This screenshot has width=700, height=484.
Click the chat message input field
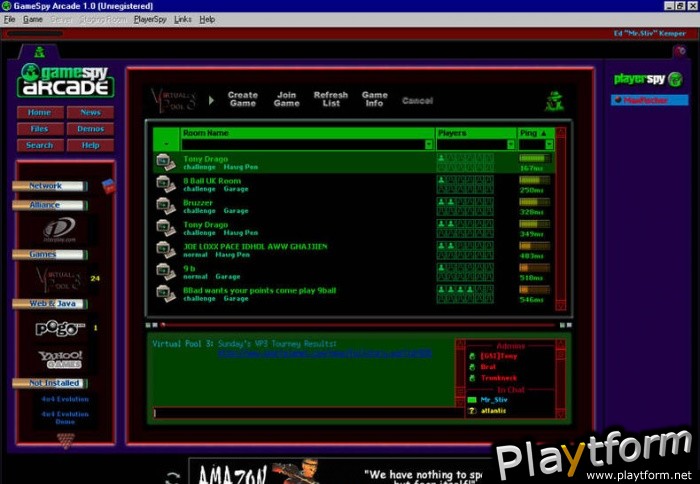[308, 413]
